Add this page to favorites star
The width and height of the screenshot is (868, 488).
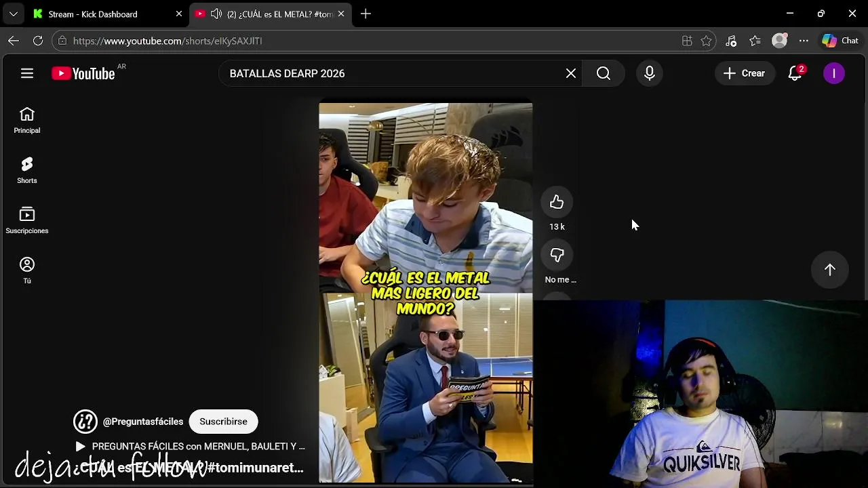pos(707,41)
